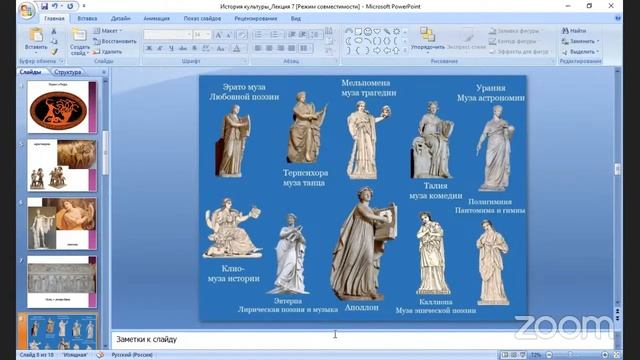This screenshot has width=640, height=360.
Task: Open the line spacing menu
Action: coord(316,35)
